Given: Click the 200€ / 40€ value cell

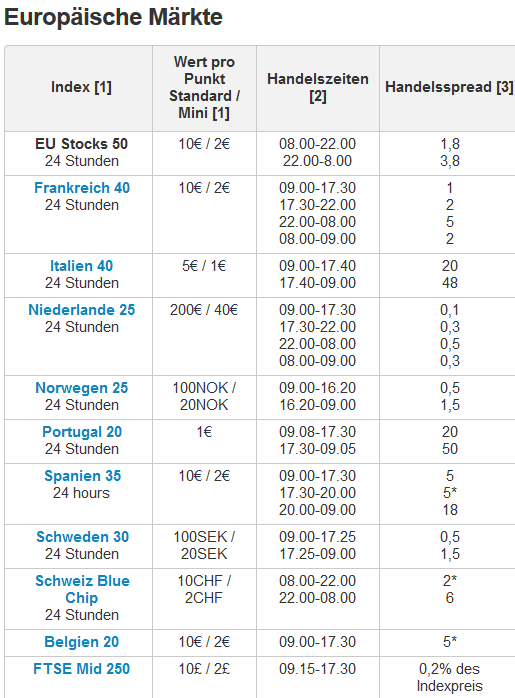Looking at the screenshot, I should click(204, 310).
